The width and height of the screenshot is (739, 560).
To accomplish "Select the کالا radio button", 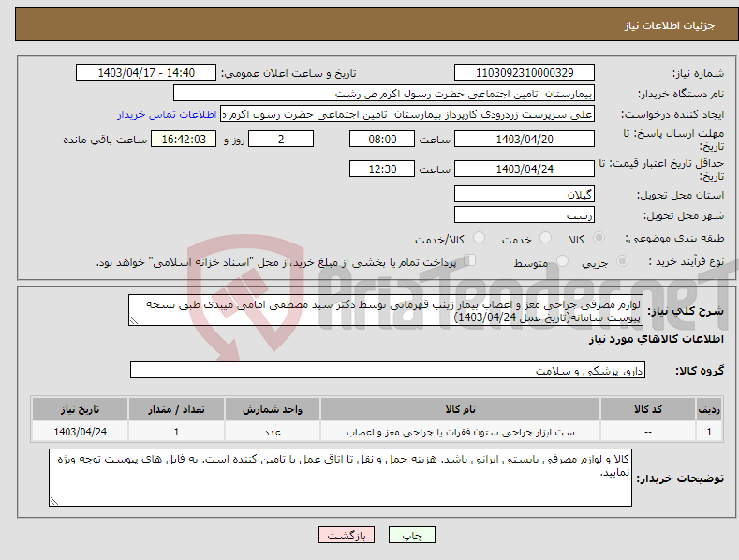I will [x=599, y=238].
